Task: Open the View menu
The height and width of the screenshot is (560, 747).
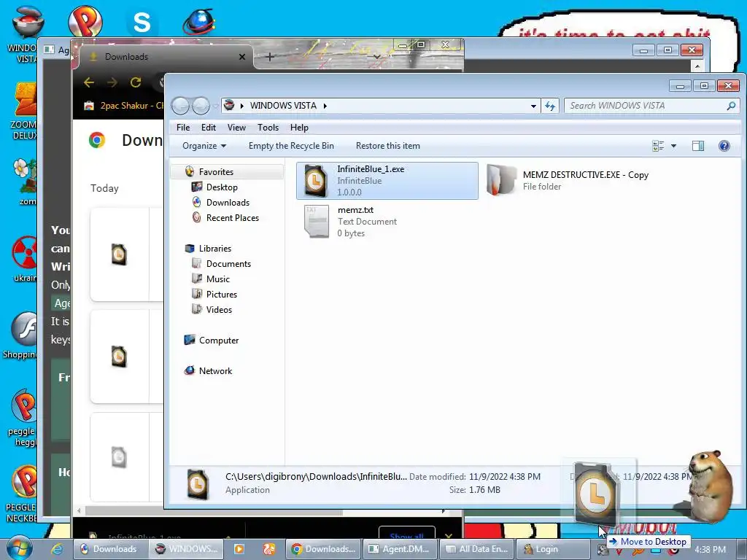Action: [236, 128]
